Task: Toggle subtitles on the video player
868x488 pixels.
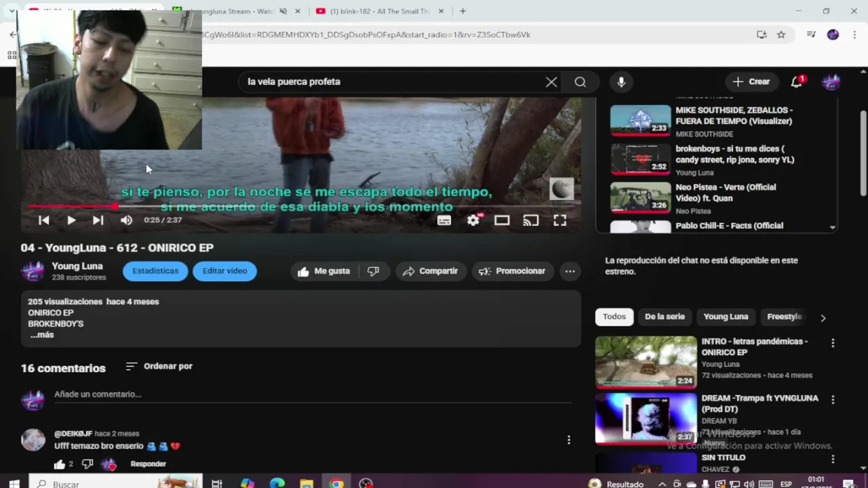Action: coord(444,220)
